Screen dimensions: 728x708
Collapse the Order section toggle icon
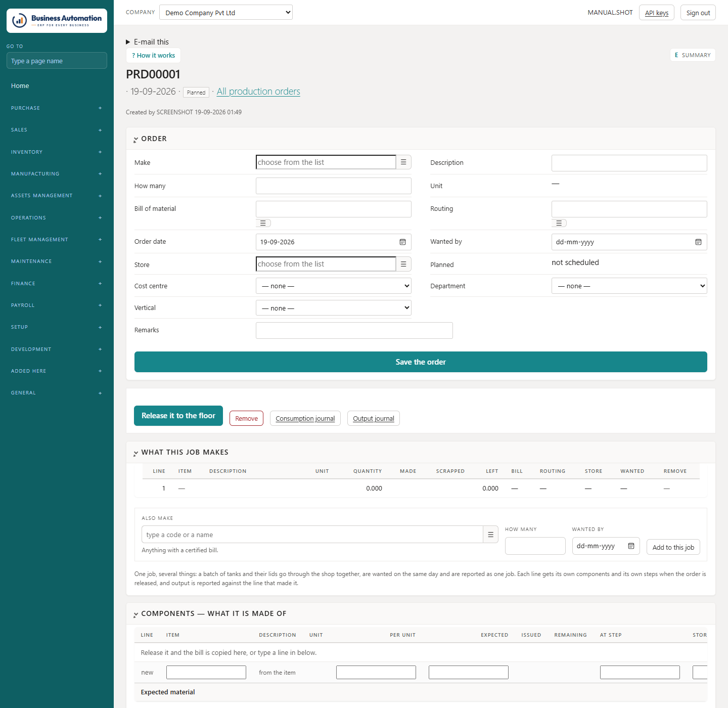tap(135, 140)
